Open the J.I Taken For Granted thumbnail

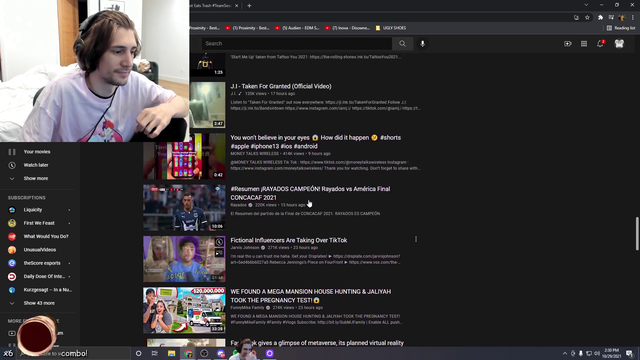tap(207, 105)
